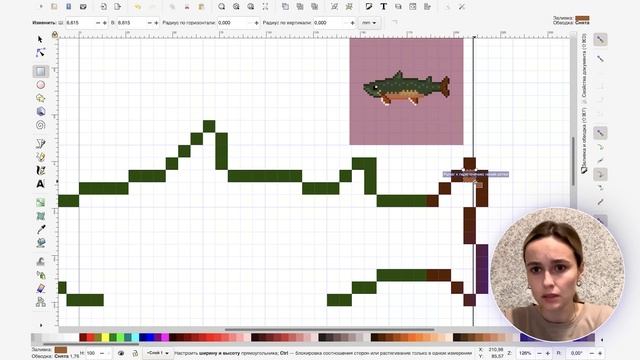
Task: Select the Eraser tool
Action: [x=40, y=288]
